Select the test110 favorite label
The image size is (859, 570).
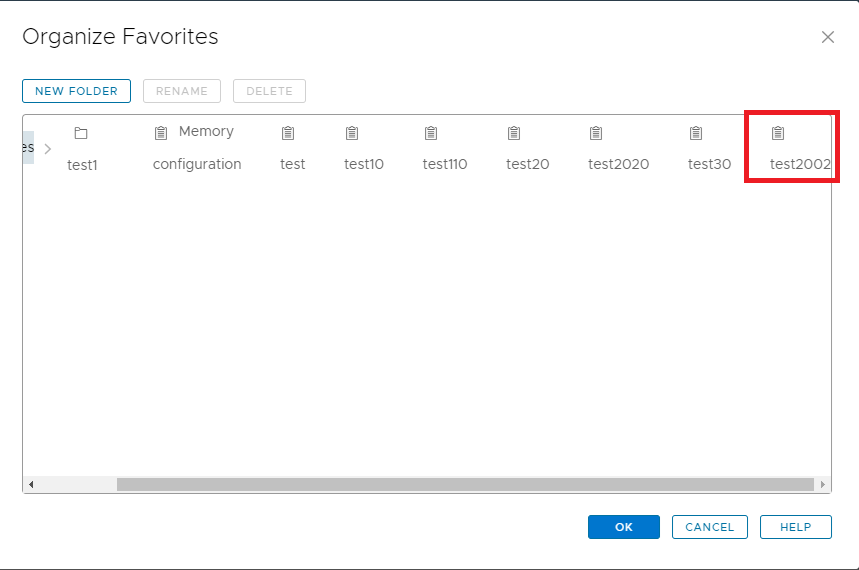tap(445, 164)
